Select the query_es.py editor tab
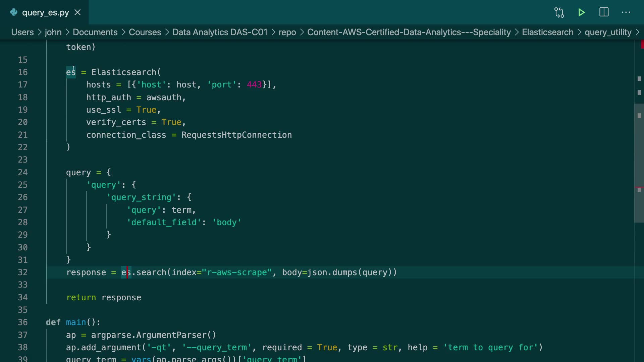 45,13
